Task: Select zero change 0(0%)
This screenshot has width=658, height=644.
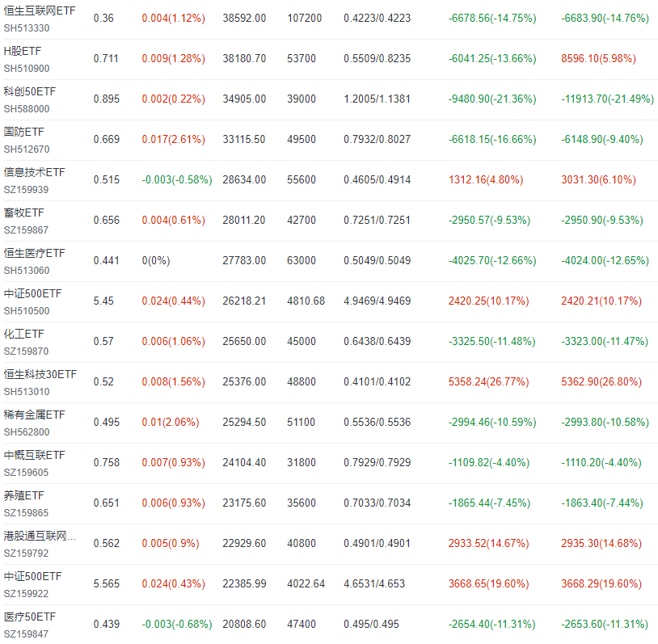Action: [x=156, y=260]
